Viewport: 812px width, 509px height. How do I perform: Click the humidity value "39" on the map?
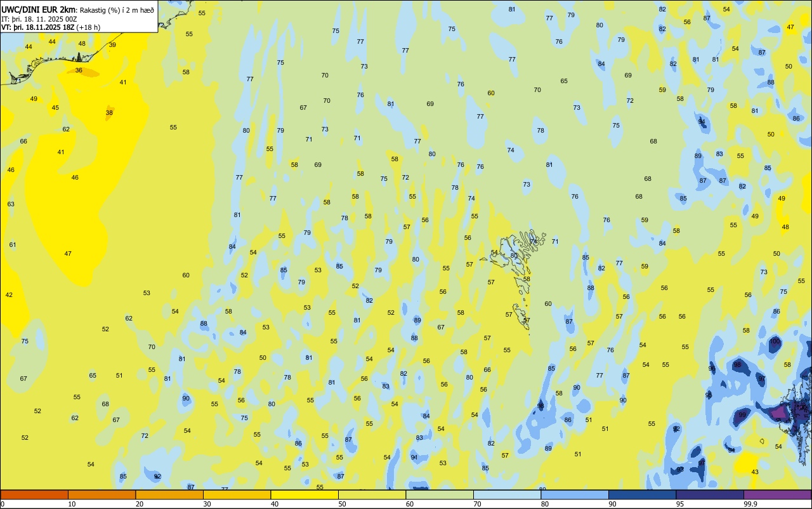112,45
